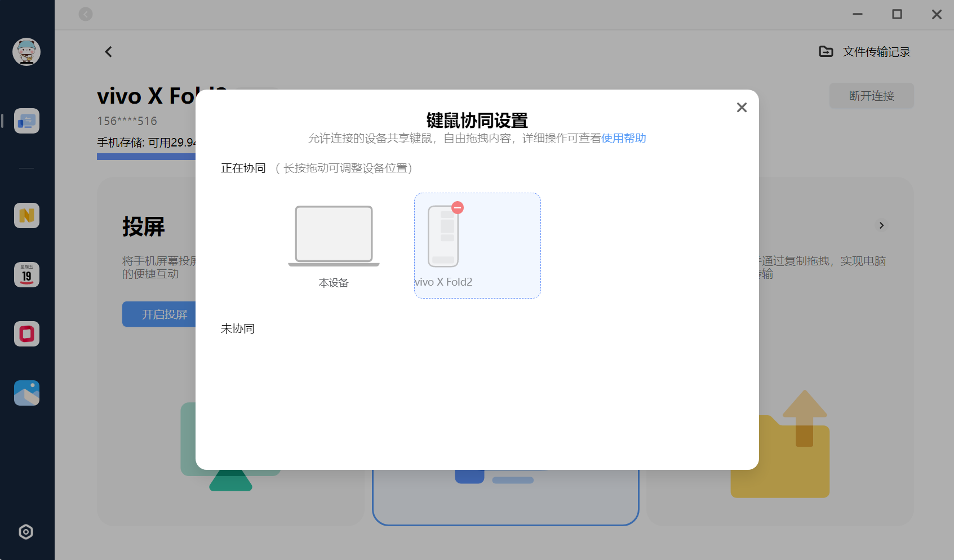
Task: Click the phone number 156****516
Action: click(x=127, y=121)
